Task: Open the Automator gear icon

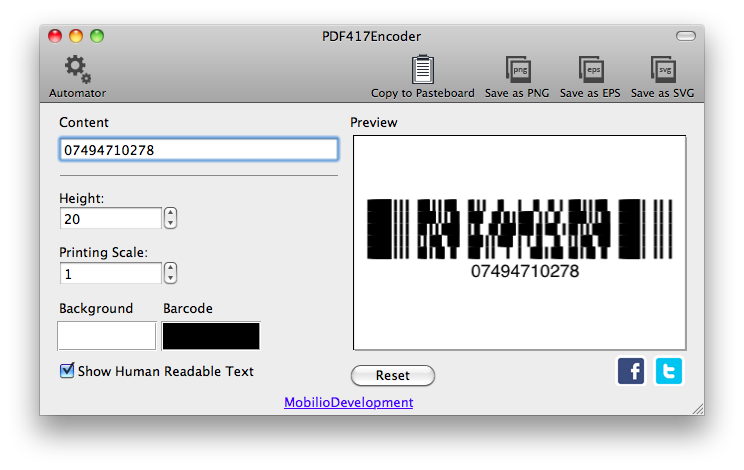Action: (x=78, y=69)
